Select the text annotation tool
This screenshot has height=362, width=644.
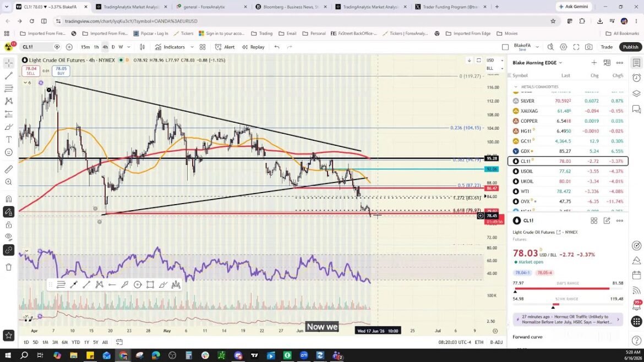[x=9, y=140]
